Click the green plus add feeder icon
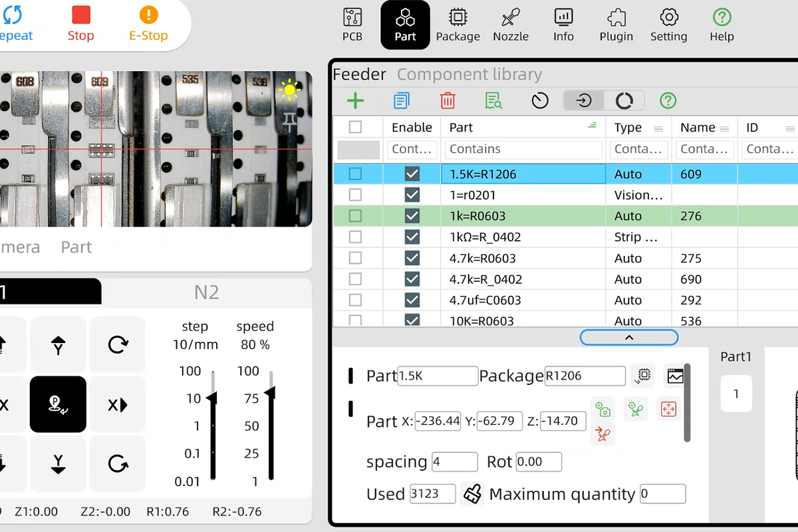The height and width of the screenshot is (532, 798). pos(356,101)
